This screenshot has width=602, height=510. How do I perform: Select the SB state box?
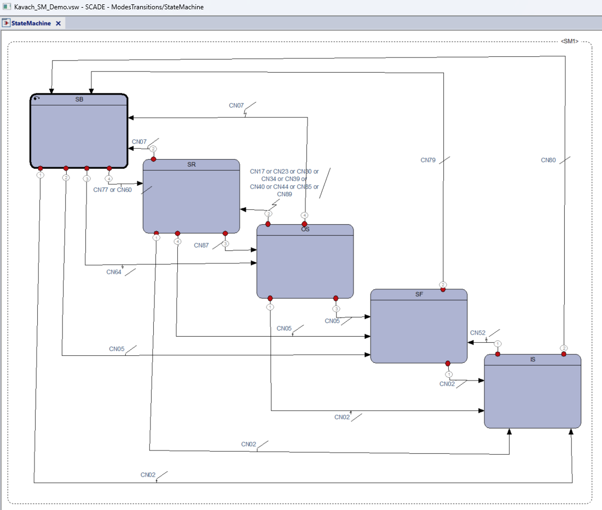pos(79,131)
